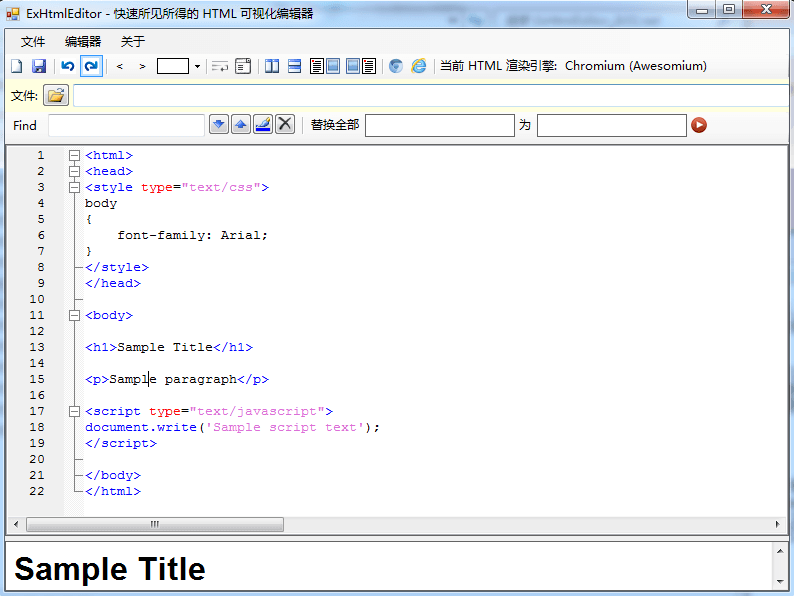
Task: Undo the last edit
Action: 68,66
